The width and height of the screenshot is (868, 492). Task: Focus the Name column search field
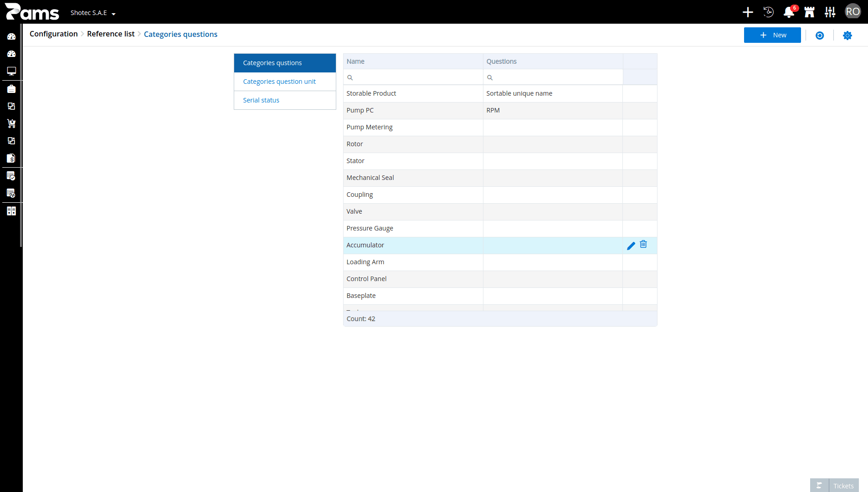tap(413, 77)
